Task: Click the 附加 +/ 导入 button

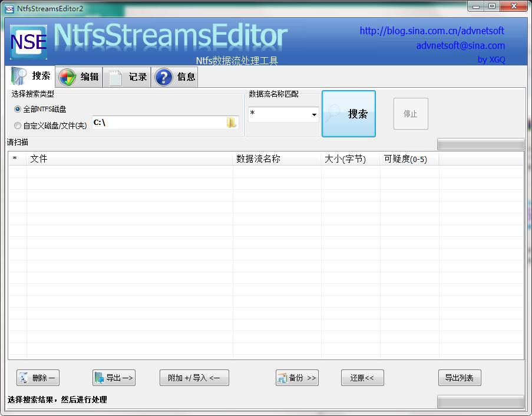Action: [x=194, y=378]
